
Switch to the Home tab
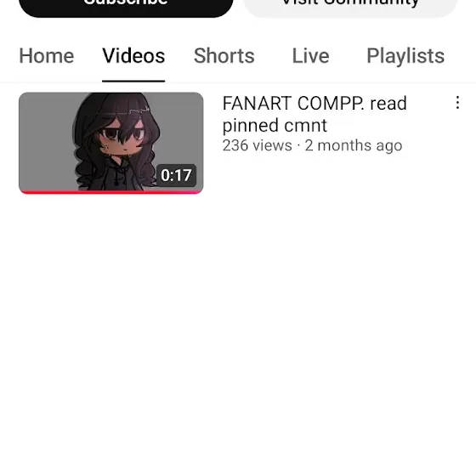pos(47,56)
